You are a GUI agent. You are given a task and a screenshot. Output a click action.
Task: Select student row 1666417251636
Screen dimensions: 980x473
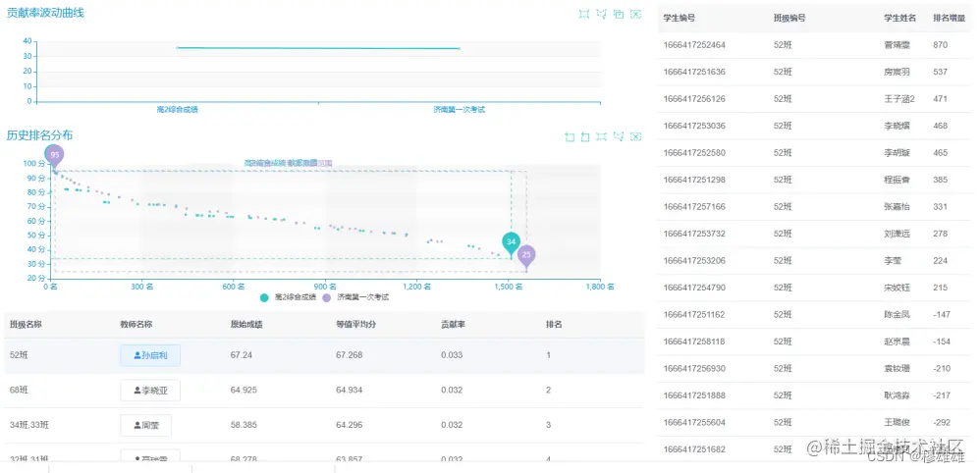click(x=815, y=72)
